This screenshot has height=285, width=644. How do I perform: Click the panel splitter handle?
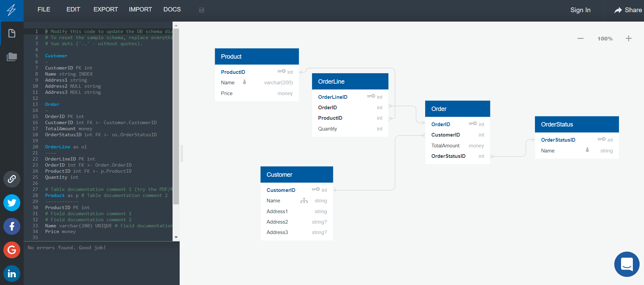point(182,153)
